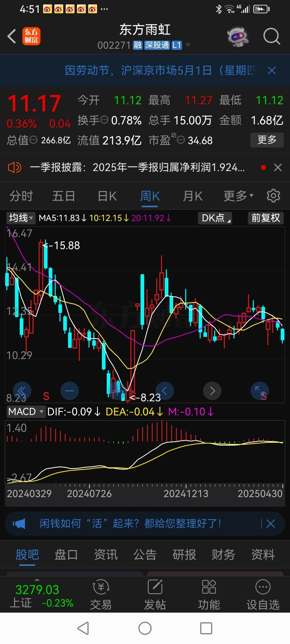Show 更多 quote details
Image resolution: width=290 pixels, height=644 pixels.
click(x=267, y=140)
